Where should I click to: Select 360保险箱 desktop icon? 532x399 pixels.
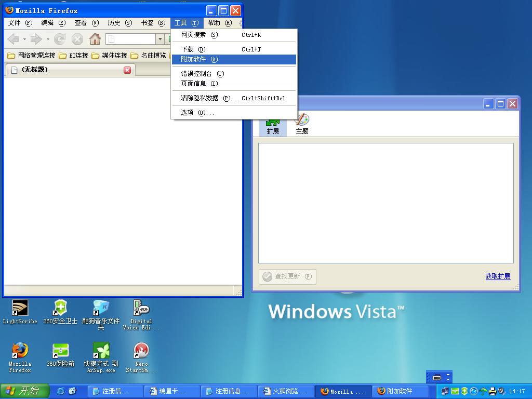tap(60, 355)
